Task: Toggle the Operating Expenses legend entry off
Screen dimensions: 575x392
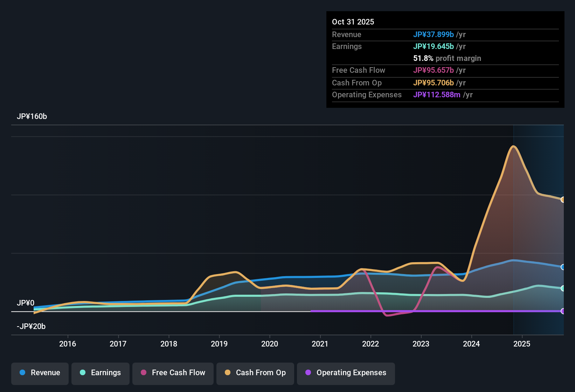Action: coord(346,373)
